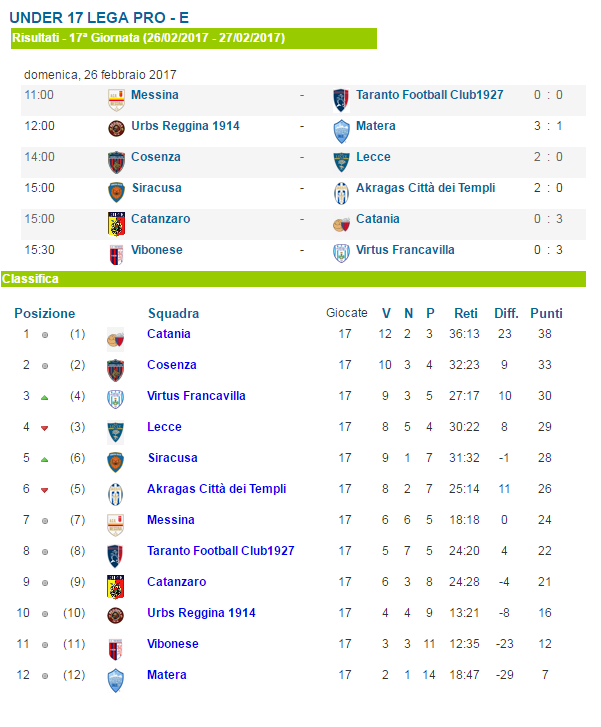The image size is (601, 727).
Task: Click the Lecce crest in the standings
Action: pyautogui.click(x=115, y=432)
